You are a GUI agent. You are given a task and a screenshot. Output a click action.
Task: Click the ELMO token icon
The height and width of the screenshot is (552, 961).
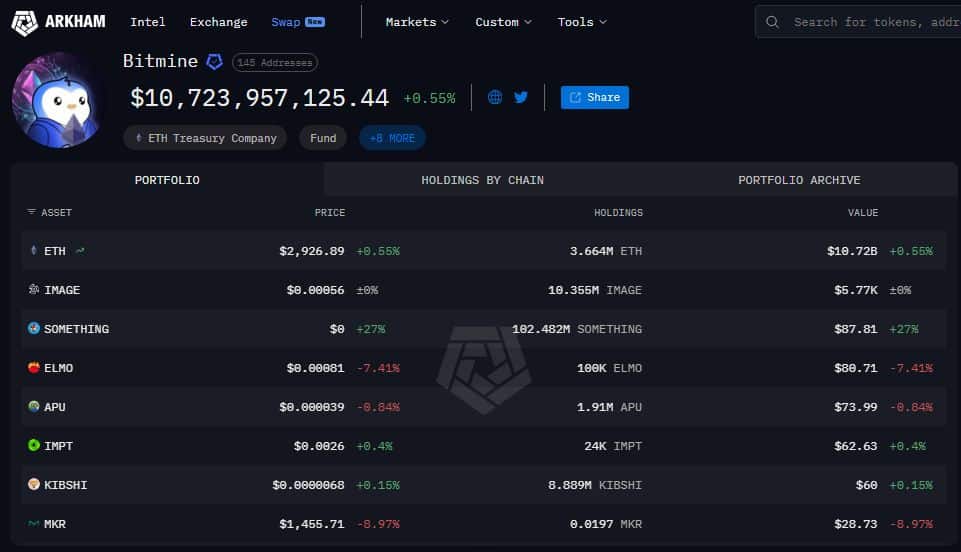tap(34, 368)
